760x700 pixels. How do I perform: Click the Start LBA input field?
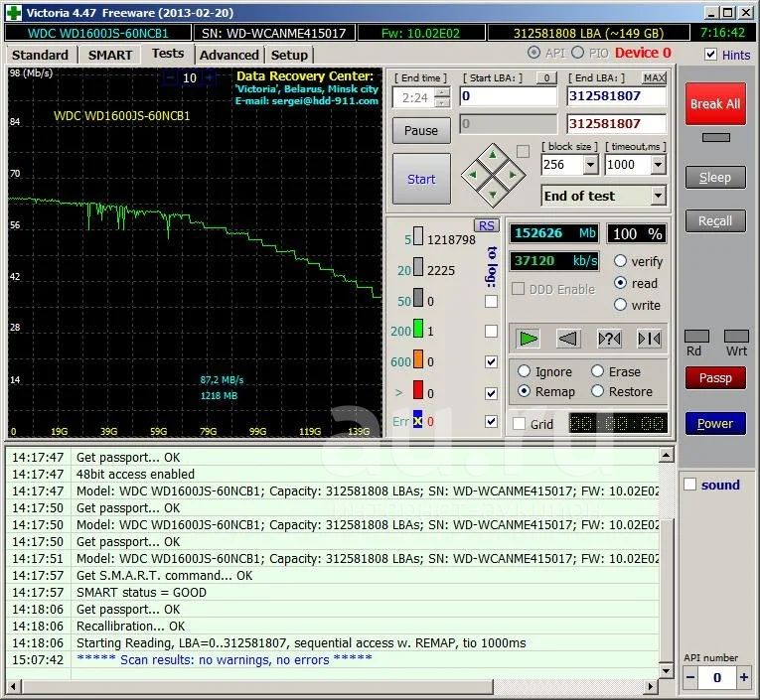coord(509,96)
